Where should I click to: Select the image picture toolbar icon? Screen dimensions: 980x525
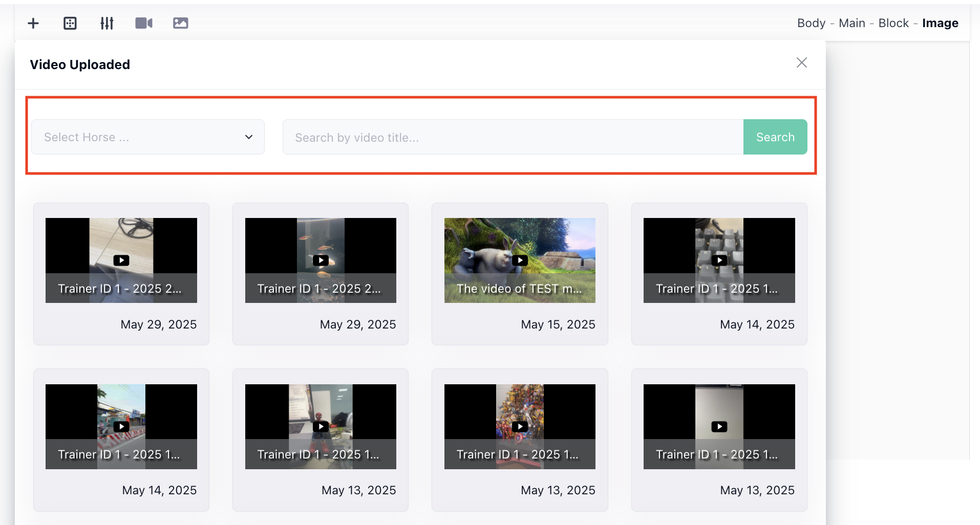[181, 23]
